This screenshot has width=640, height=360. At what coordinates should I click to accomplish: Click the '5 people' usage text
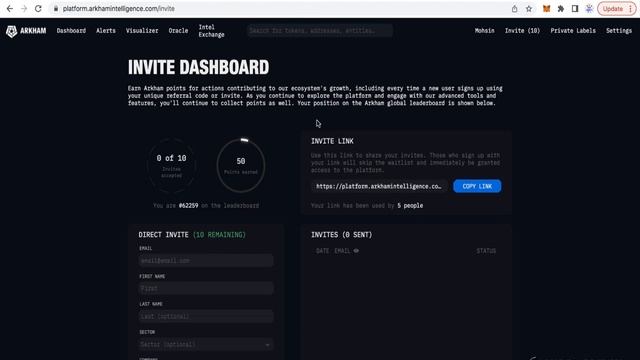tap(410, 205)
